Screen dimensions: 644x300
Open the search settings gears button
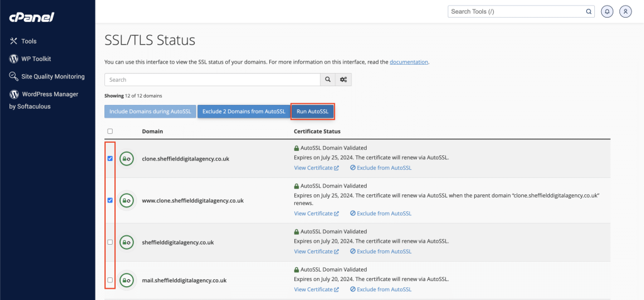point(343,80)
